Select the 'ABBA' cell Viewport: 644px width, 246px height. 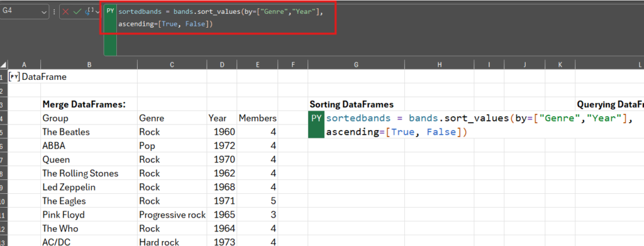pyautogui.click(x=89, y=146)
